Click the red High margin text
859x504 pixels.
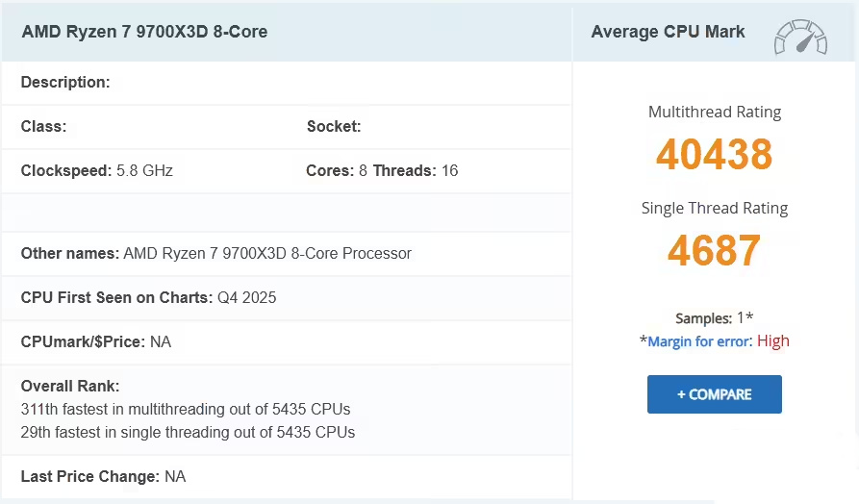pos(773,341)
